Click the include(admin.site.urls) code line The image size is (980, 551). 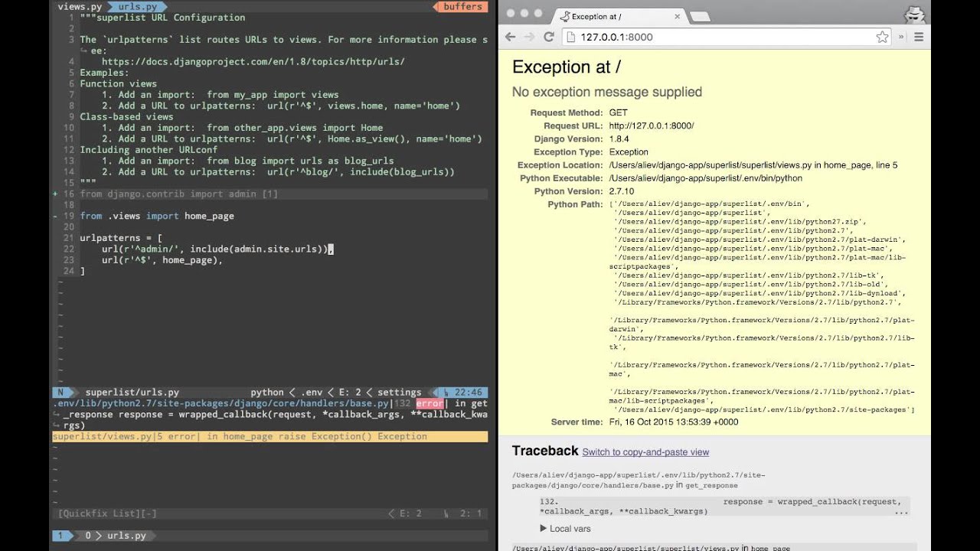click(217, 249)
